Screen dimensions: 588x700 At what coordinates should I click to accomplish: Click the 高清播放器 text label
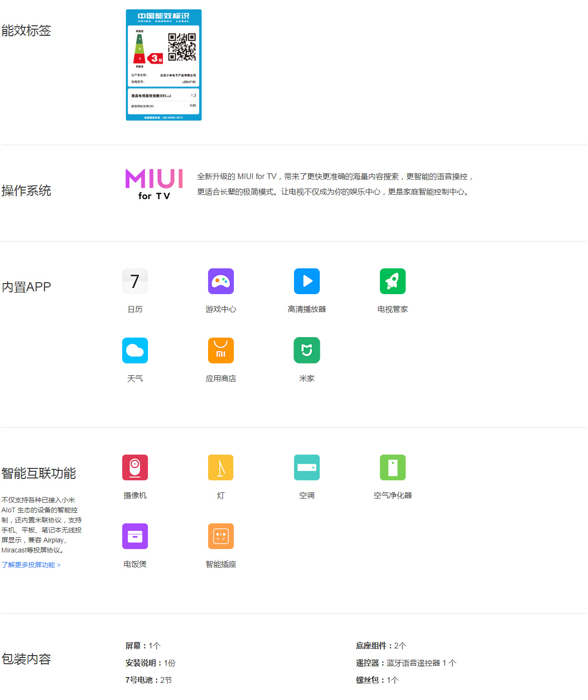[x=306, y=309]
